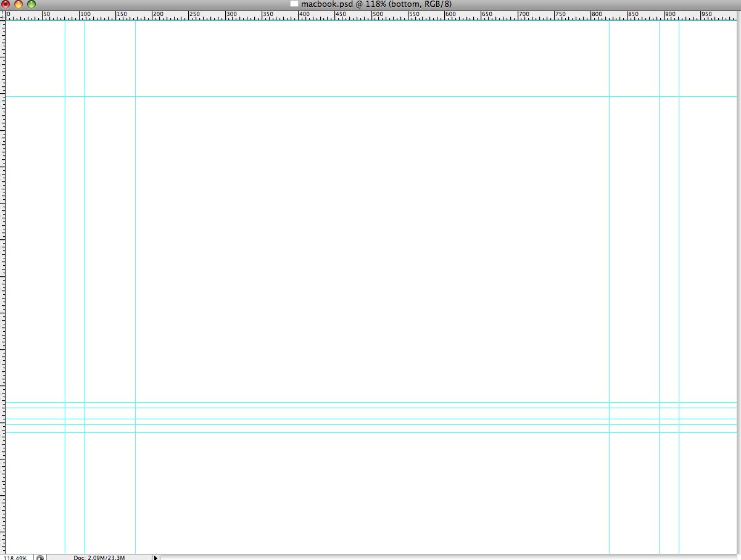
Task: Click the macbook.psd window title text
Action: tap(376, 4)
